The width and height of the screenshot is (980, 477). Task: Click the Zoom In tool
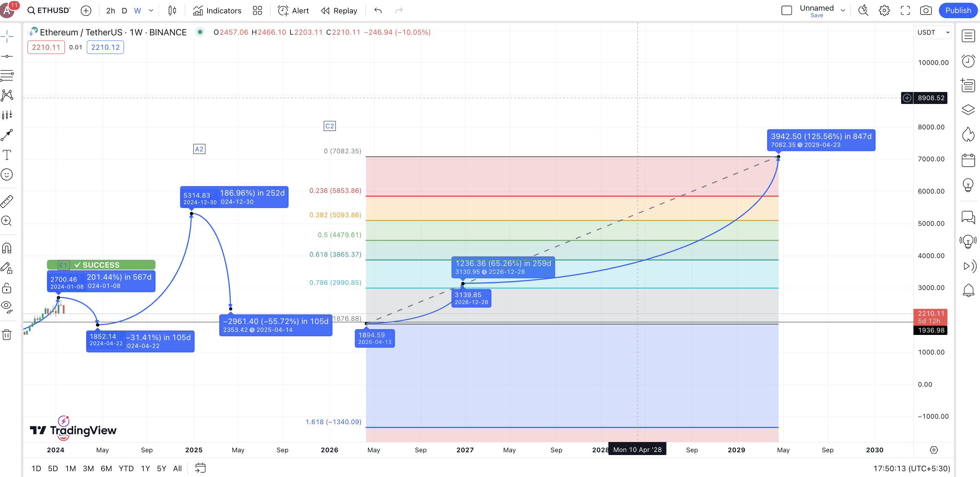[7, 221]
